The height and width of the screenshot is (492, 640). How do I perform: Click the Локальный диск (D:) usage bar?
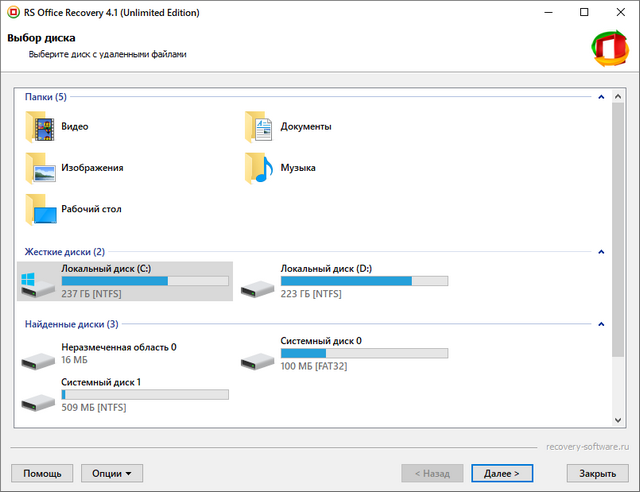point(364,281)
